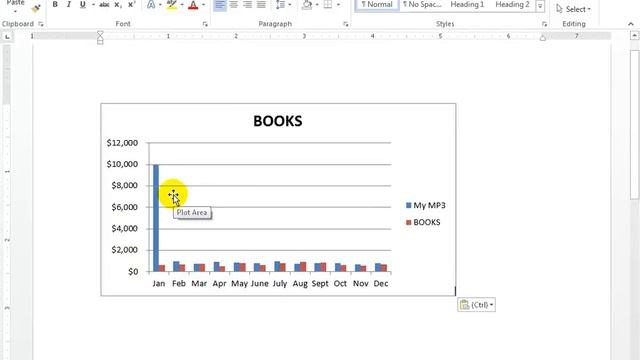Click the $0 axis label
Viewport: 640px width, 360px height.
point(133,271)
